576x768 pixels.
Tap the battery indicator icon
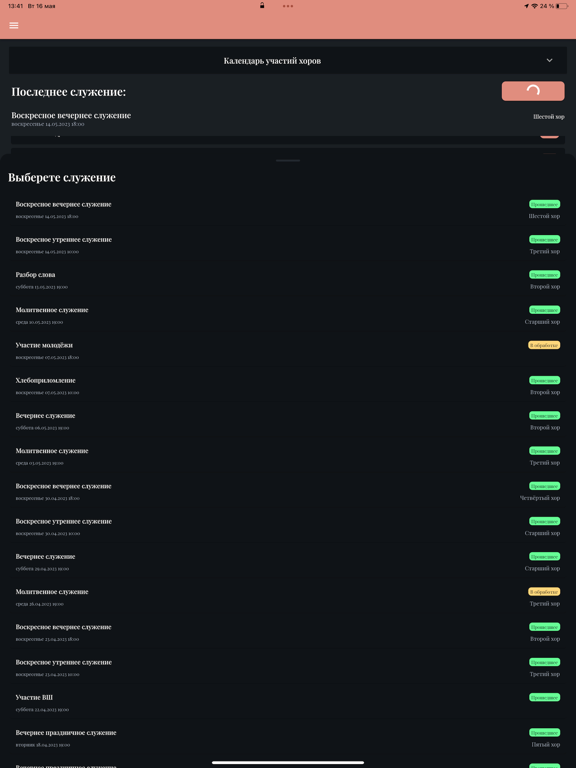[562, 6]
